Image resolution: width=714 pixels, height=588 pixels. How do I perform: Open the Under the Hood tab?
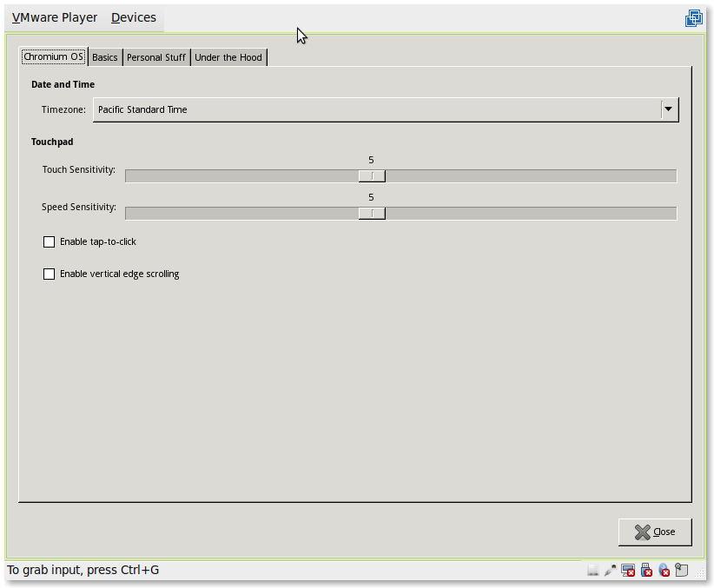coord(228,57)
